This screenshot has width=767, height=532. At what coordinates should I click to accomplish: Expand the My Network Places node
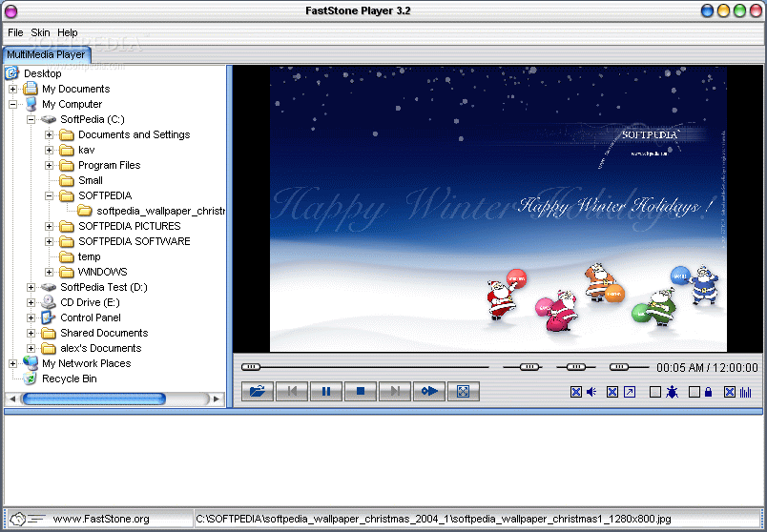coord(12,363)
